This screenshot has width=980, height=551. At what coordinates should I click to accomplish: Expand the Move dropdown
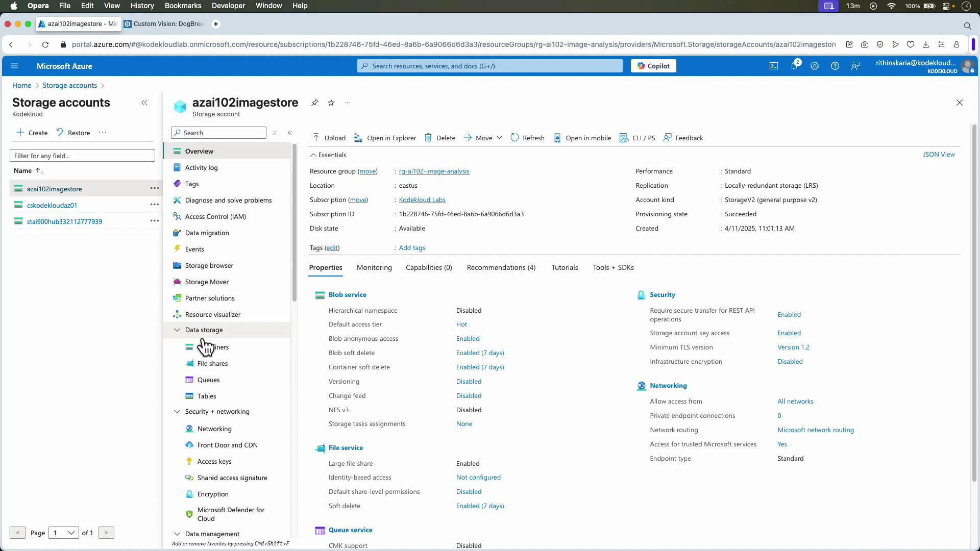pyautogui.click(x=499, y=138)
